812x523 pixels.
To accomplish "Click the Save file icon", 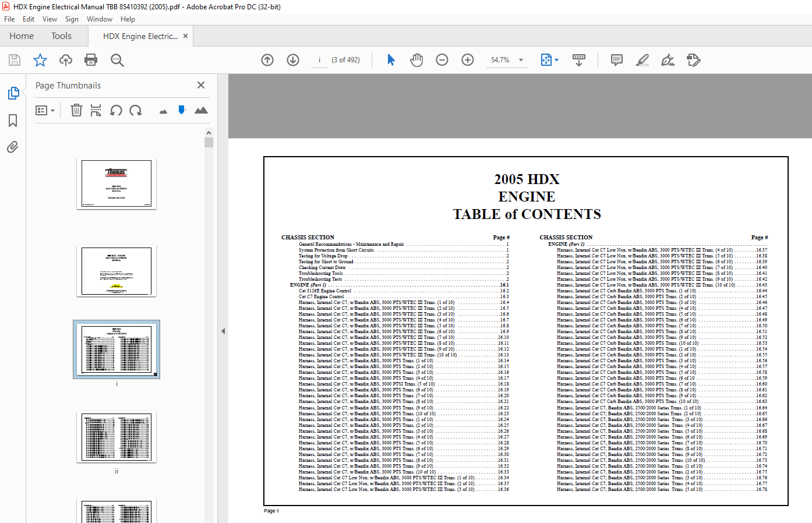I will point(15,60).
